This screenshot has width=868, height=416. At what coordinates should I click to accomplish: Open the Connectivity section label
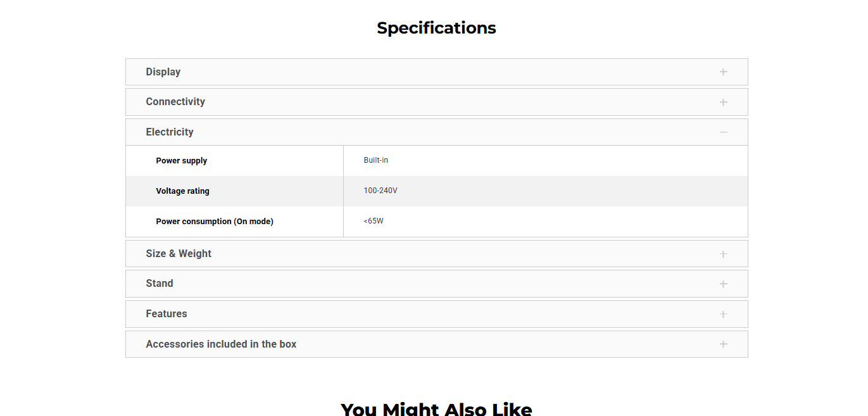tap(175, 102)
